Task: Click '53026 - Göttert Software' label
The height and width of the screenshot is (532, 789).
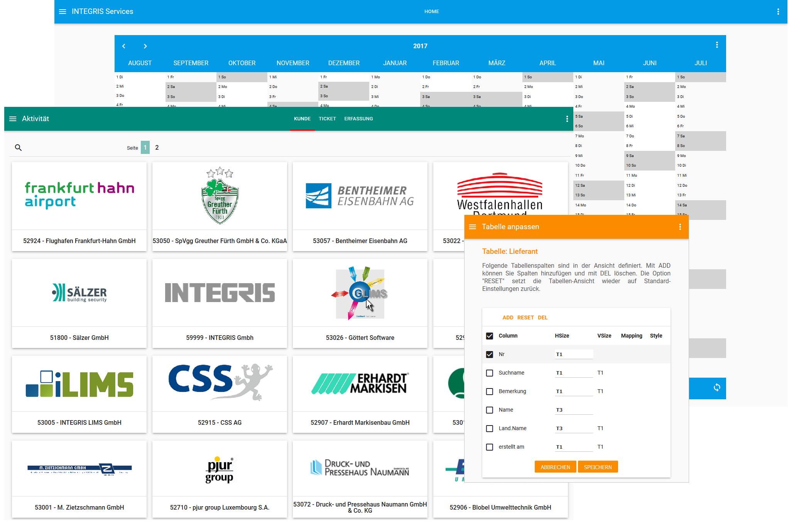Action: (x=360, y=338)
